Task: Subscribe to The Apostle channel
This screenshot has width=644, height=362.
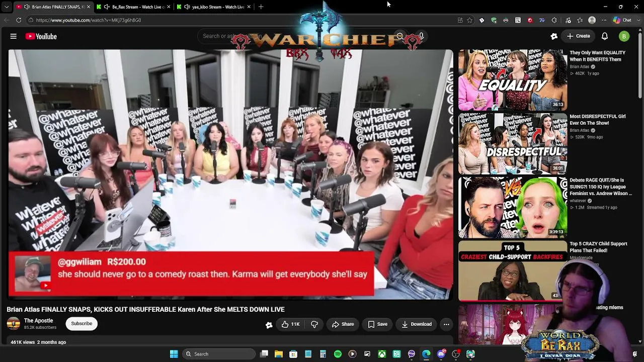Action: pyautogui.click(x=82, y=324)
